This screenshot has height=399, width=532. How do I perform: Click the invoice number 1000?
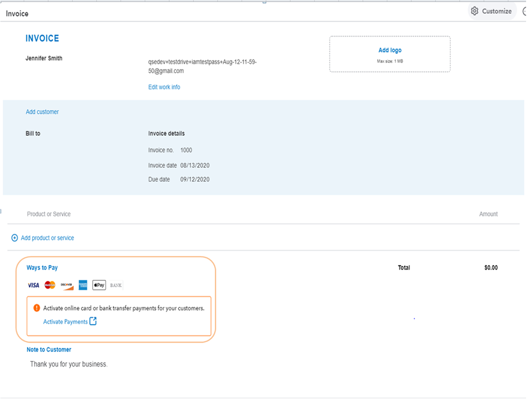186,150
